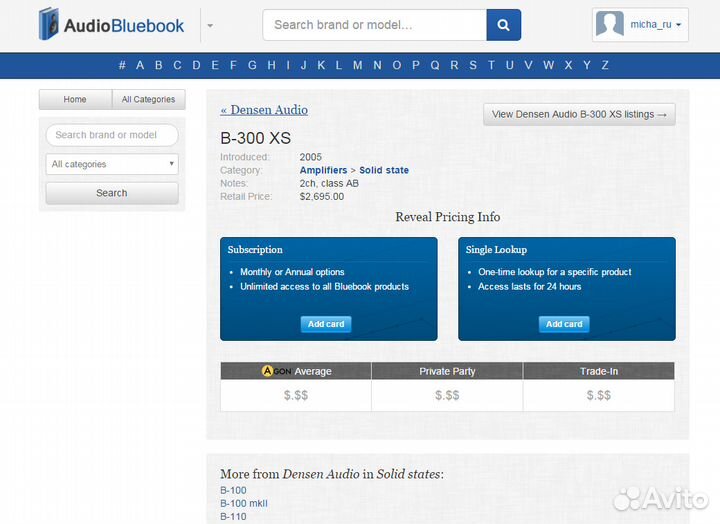Go to the Home tab

pyautogui.click(x=75, y=99)
